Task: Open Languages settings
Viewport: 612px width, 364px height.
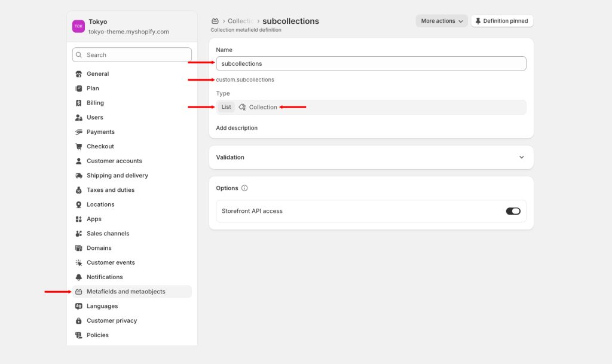Action: (x=132, y=306)
